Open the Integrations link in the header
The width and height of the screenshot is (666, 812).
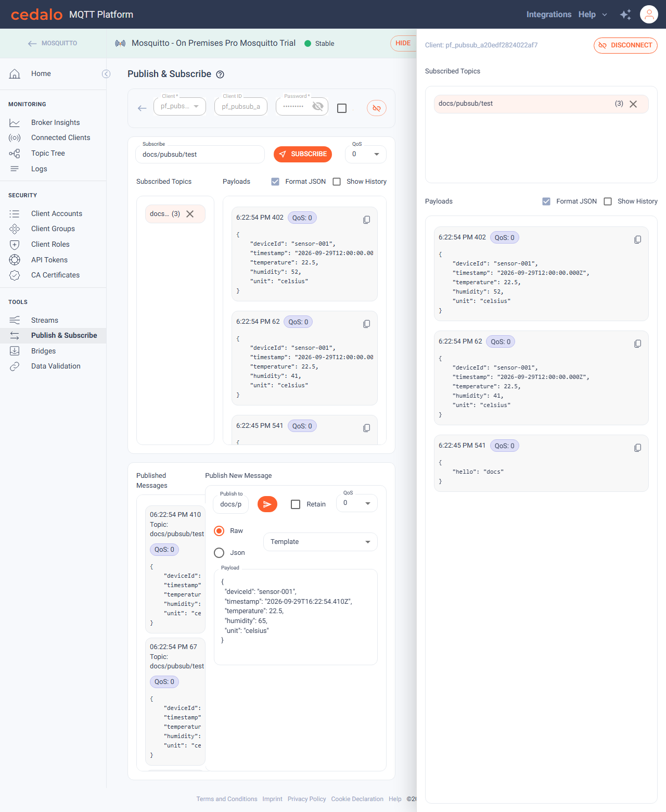tap(549, 15)
